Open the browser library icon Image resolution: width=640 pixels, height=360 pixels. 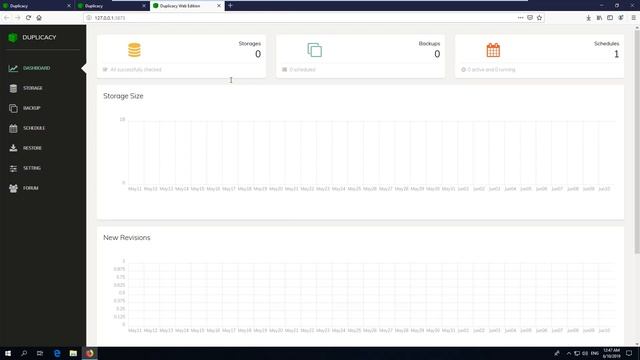[599, 18]
